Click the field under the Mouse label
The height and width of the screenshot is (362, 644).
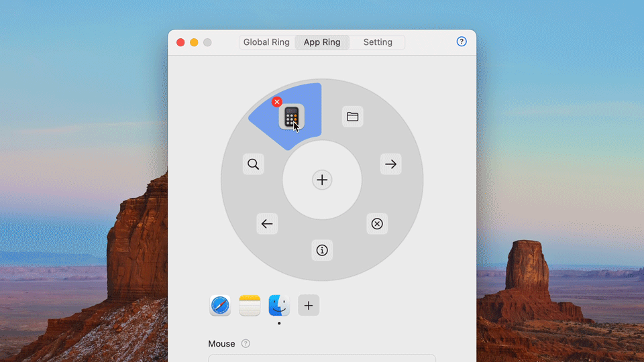[x=322, y=358]
